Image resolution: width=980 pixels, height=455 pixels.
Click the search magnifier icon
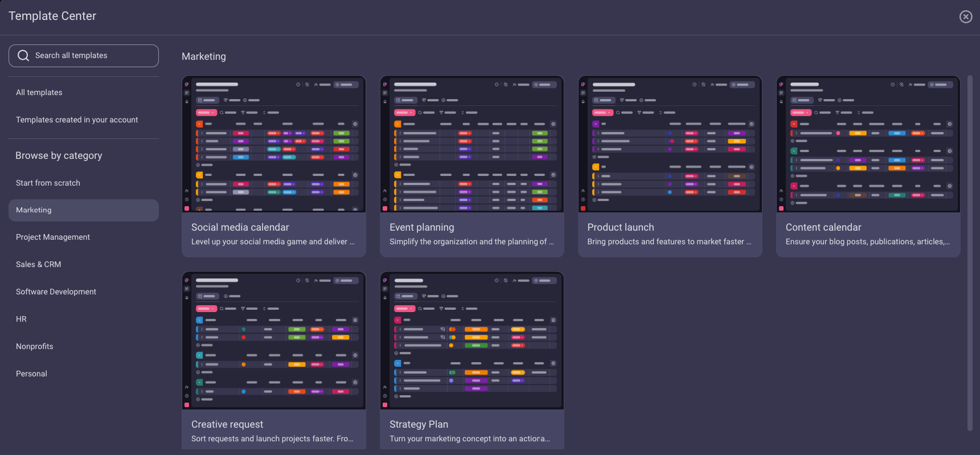pos(23,56)
